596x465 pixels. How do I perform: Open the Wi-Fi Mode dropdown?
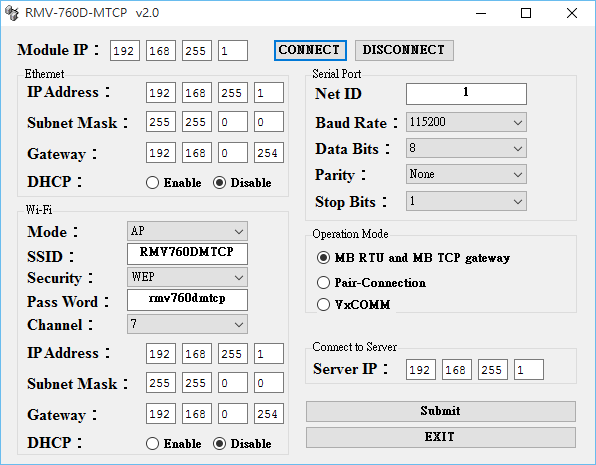tap(187, 231)
